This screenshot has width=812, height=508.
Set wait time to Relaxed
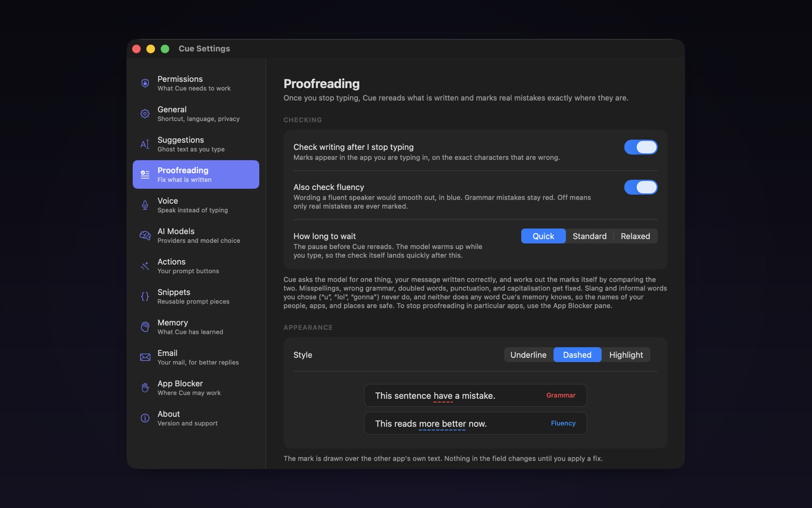(x=635, y=236)
